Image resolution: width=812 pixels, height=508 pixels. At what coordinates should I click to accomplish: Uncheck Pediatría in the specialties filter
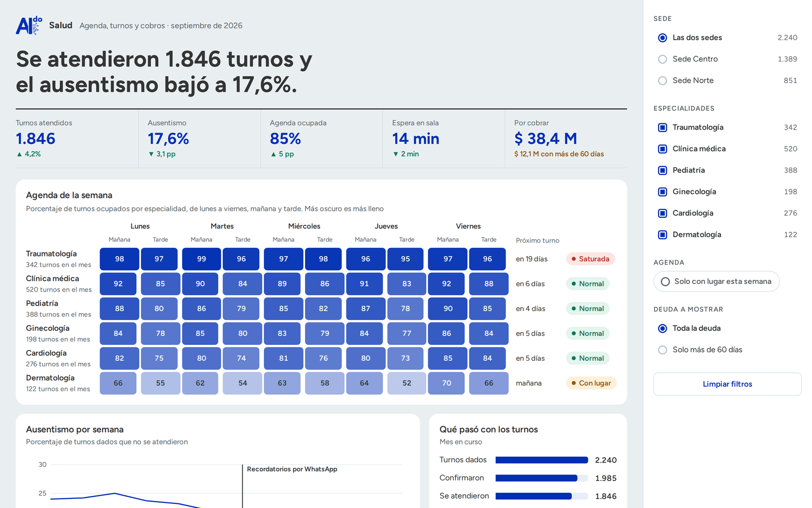tap(662, 170)
